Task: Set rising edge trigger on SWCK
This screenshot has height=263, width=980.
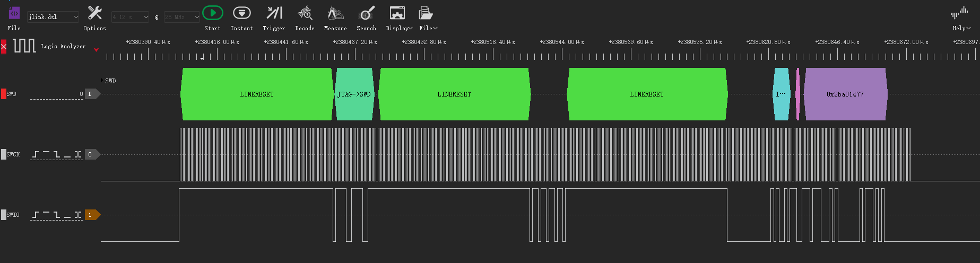Action: (36, 154)
